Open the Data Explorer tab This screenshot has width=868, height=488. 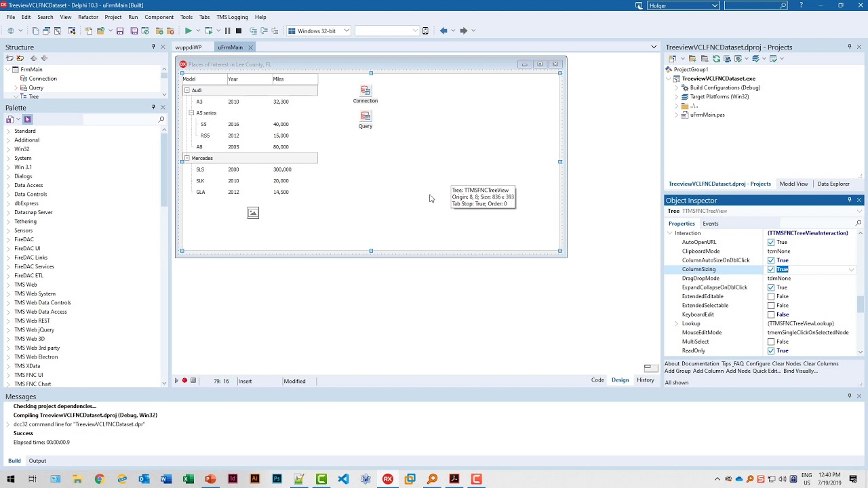833,184
